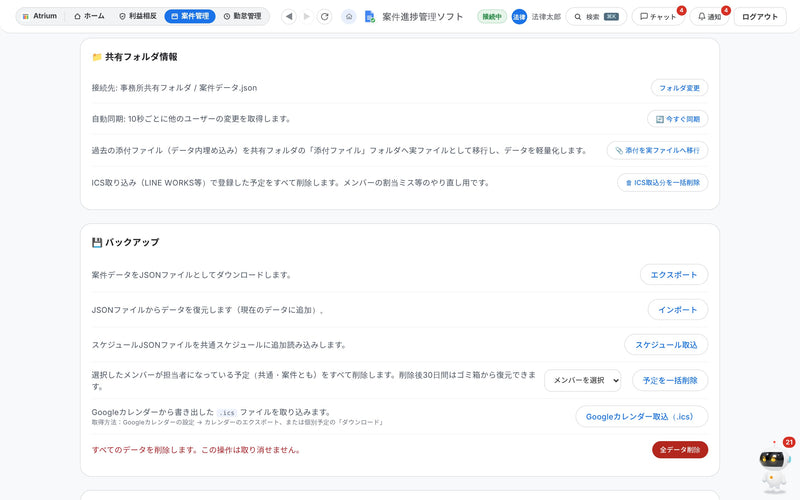The image size is (800, 500).
Task: Click the forward navigation arrow
Action: click(307, 16)
